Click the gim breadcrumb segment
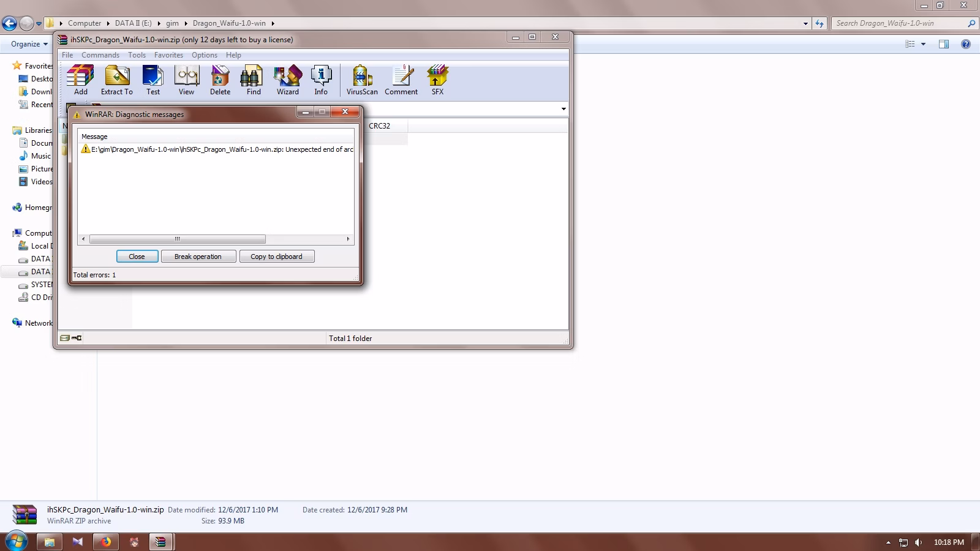 pos(172,23)
